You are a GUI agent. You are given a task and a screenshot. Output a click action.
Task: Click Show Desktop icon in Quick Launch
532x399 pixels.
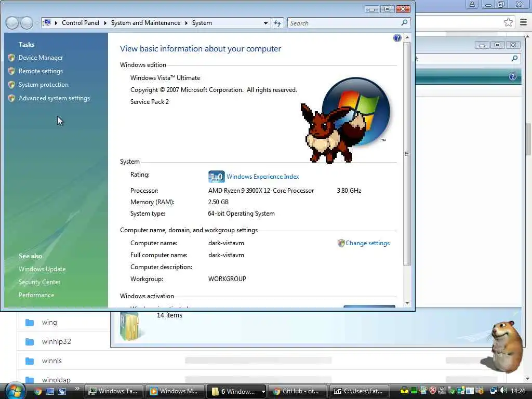click(50, 391)
